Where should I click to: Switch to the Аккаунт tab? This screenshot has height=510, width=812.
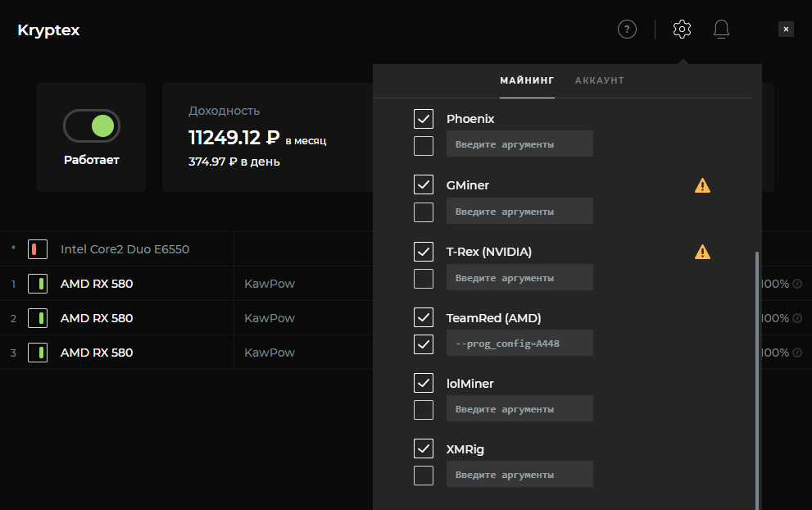599,80
